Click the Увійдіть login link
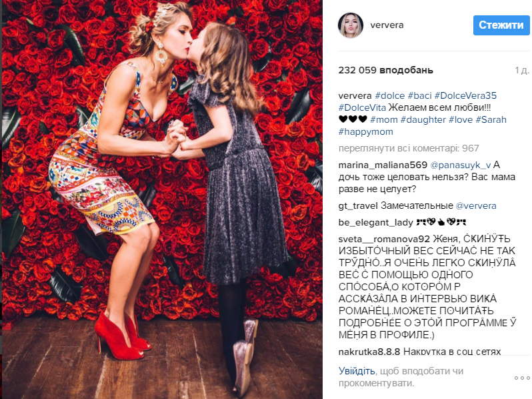532x399 pixels. pos(357,371)
